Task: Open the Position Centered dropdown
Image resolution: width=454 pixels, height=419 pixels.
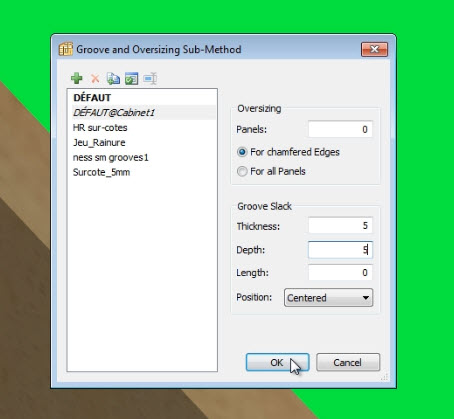Action: [328, 297]
